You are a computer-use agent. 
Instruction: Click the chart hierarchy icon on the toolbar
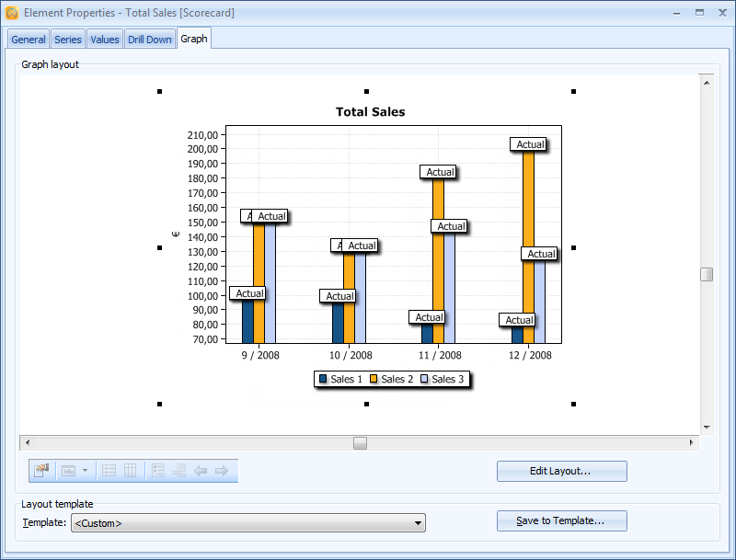click(180, 471)
